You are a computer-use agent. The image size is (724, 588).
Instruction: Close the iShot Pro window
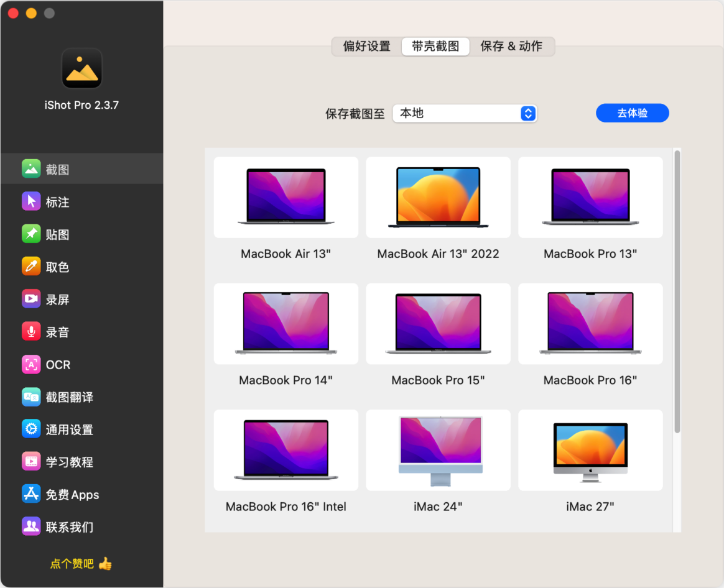pyautogui.click(x=14, y=14)
